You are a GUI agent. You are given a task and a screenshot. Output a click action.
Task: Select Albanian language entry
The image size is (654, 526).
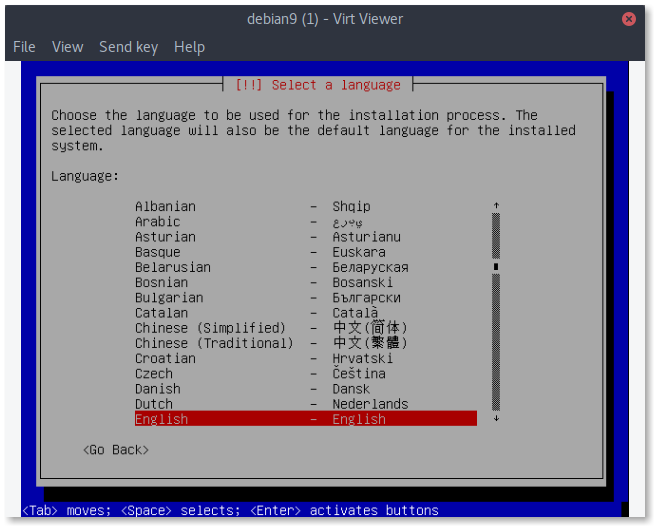coord(306,206)
